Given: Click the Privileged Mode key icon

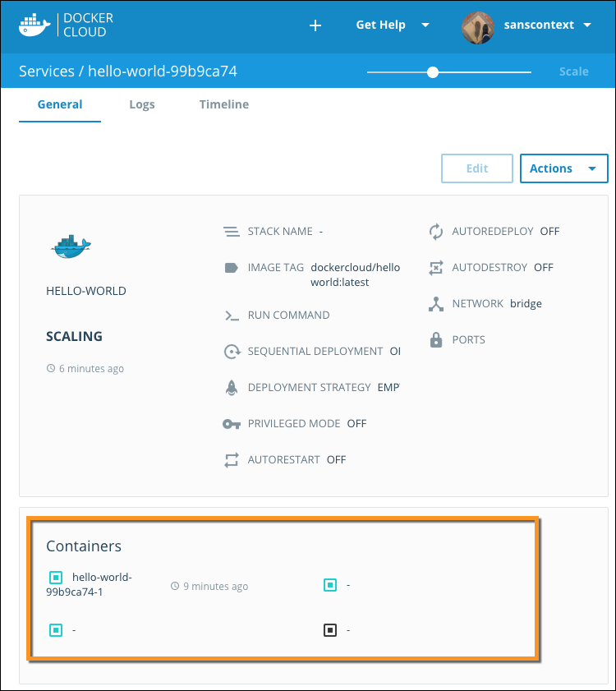Looking at the screenshot, I should point(232,424).
